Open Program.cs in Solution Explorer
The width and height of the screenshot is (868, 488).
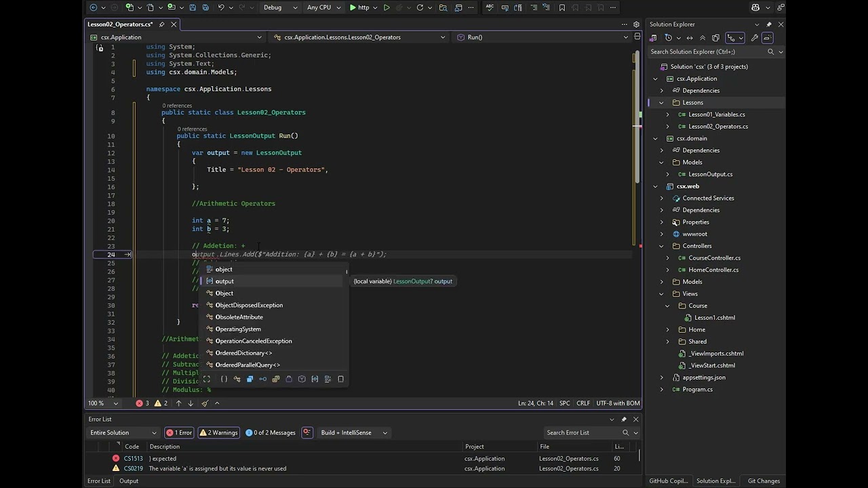coord(697,390)
